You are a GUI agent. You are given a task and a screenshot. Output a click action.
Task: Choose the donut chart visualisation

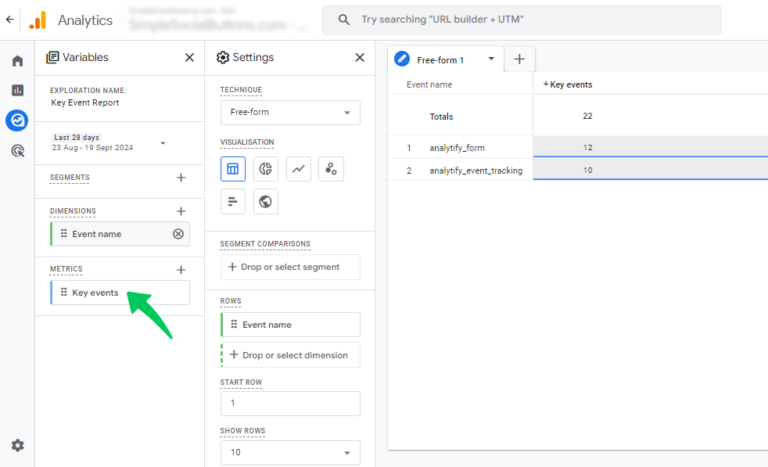pos(266,169)
